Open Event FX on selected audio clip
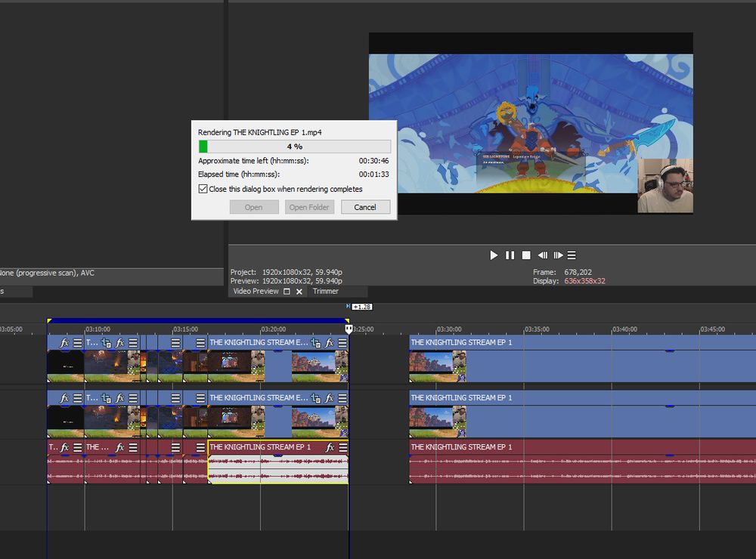Viewport: 756px width, 559px height. (x=330, y=447)
